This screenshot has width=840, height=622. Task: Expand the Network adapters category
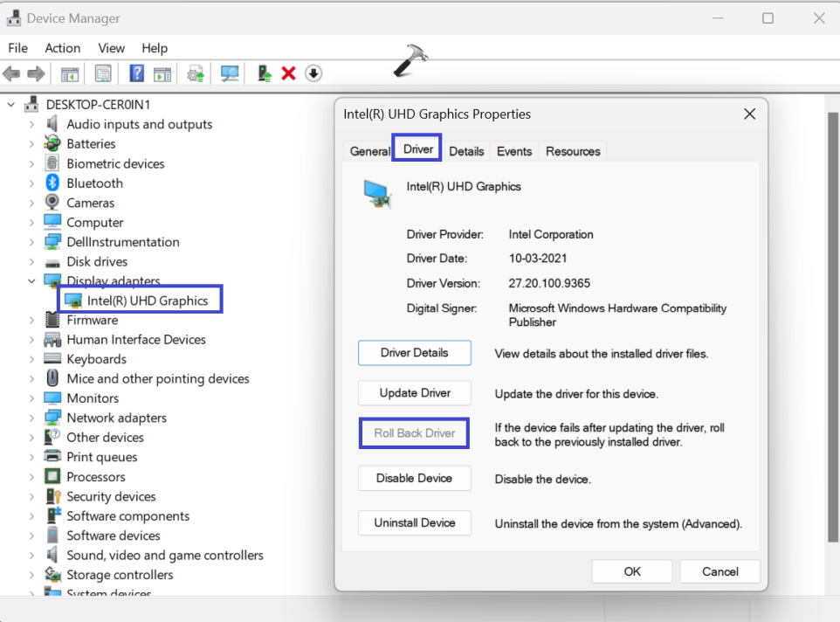[x=31, y=418]
